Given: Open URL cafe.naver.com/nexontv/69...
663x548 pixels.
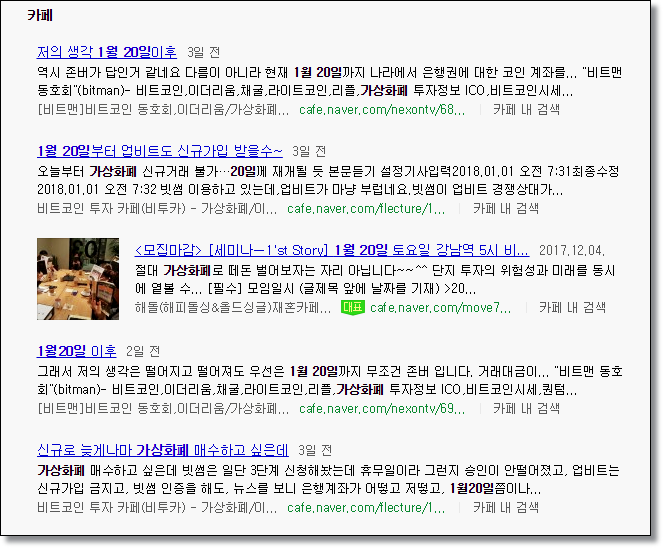Looking at the screenshot, I should [x=382, y=408].
